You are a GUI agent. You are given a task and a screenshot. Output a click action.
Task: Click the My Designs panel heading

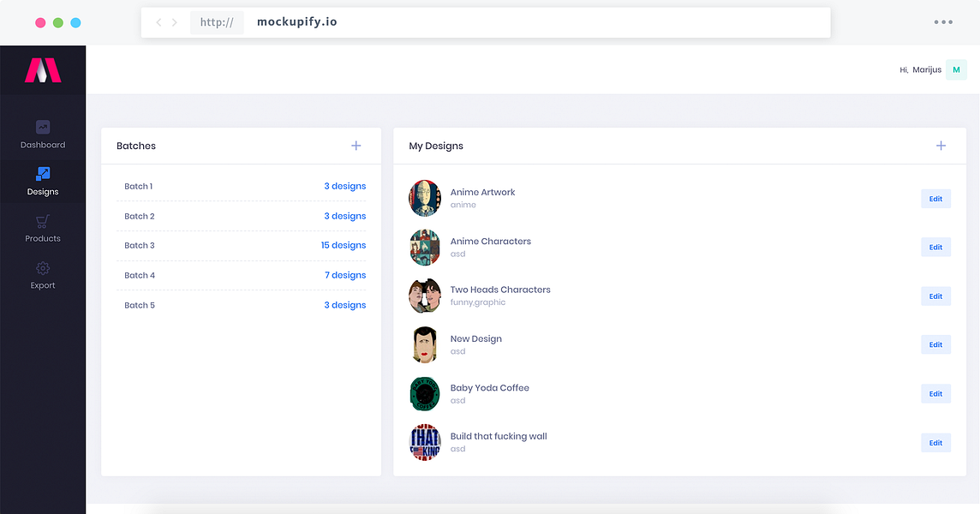point(436,146)
